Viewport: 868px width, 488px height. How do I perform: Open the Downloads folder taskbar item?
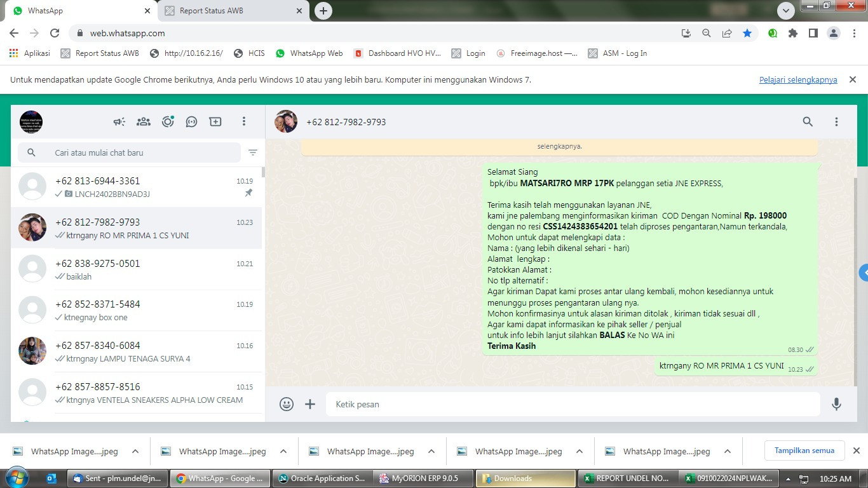pyautogui.click(x=526, y=478)
